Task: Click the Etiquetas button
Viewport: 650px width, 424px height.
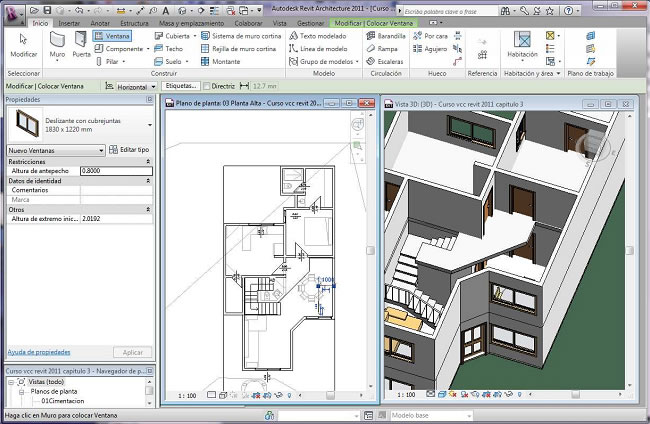Action: pyautogui.click(x=182, y=87)
